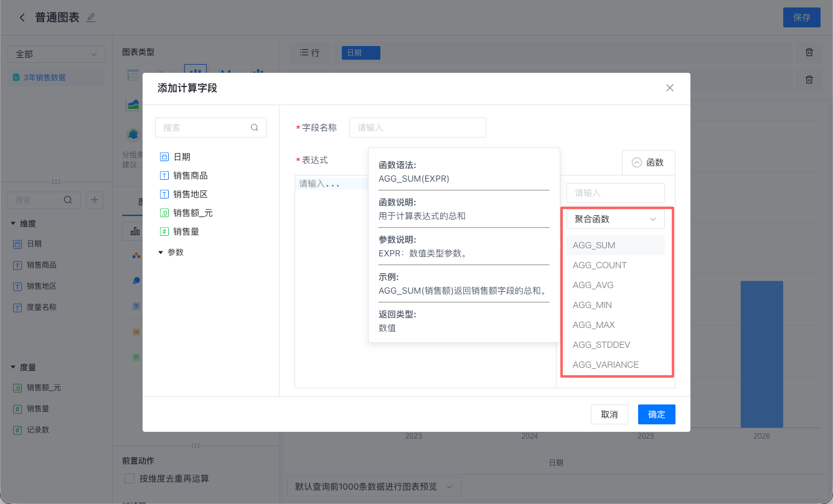Toggle 按维度去重再运算 checkbox
This screenshot has height=504, width=833.
(x=129, y=478)
